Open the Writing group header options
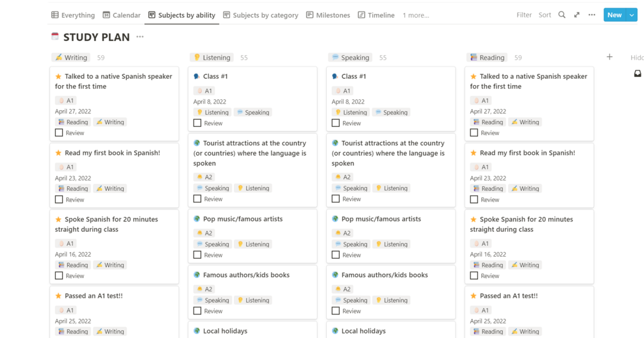 click(x=71, y=58)
